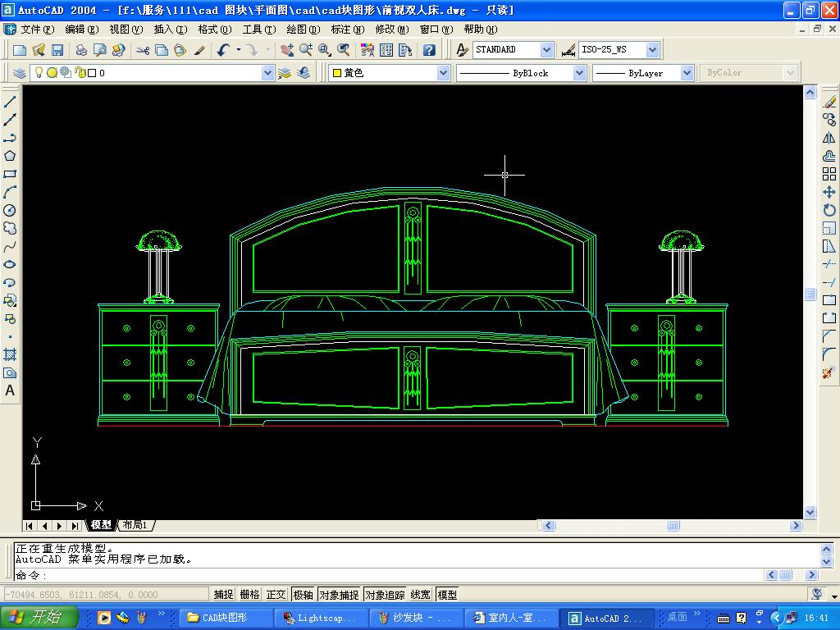Select the Multiline Text tool
840x630 pixels.
(x=10, y=390)
